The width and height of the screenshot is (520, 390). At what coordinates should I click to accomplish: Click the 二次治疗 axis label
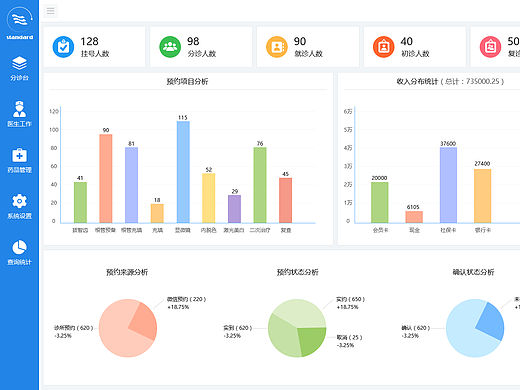260,230
